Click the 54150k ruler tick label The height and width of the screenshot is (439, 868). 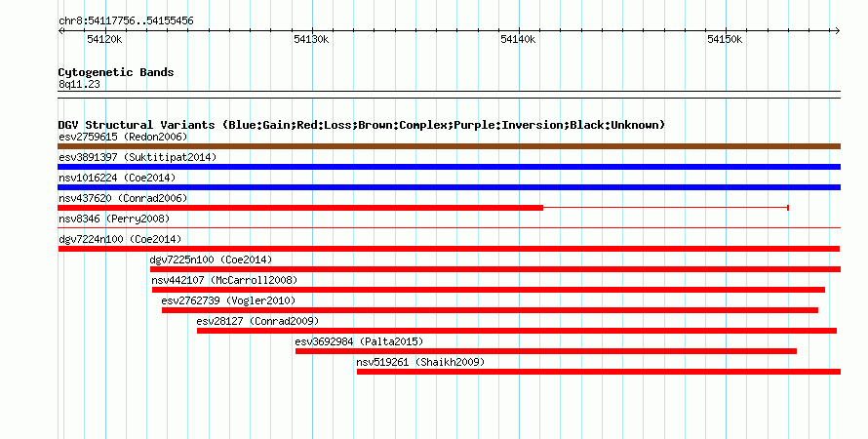point(725,40)
